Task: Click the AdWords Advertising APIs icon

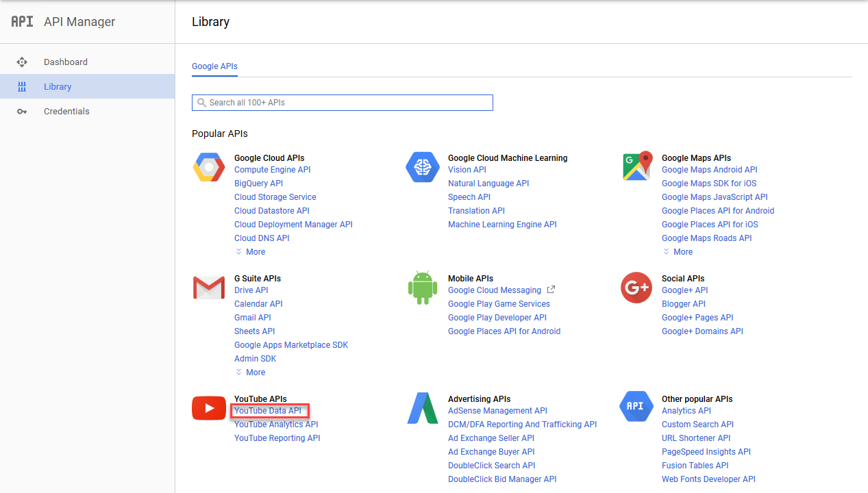Action: click(x=423, y=408)
